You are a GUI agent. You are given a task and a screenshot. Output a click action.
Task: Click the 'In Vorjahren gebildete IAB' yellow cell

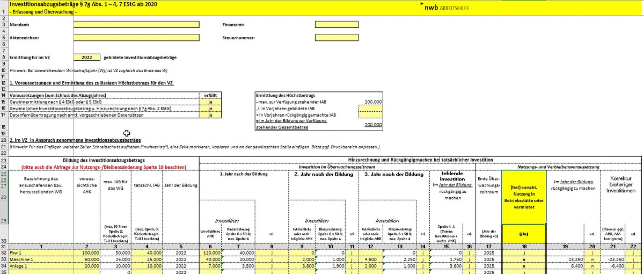click(x=370, y=108)
